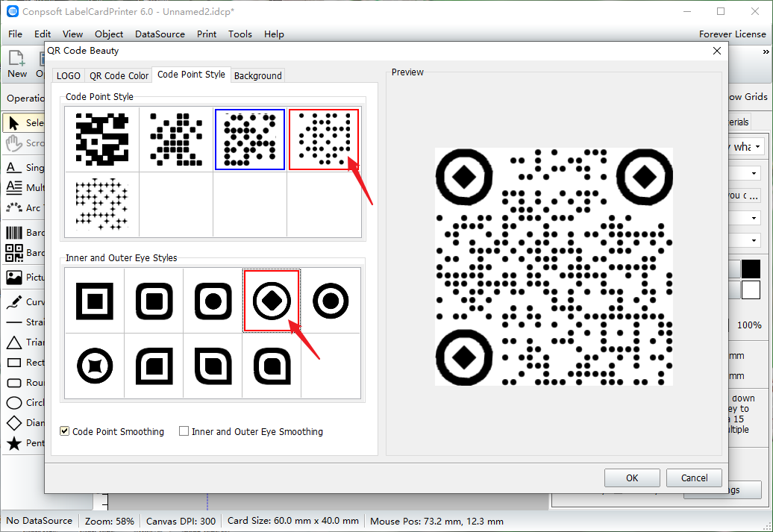
Task: Select the star-shaped code point style
Action: 102,204
